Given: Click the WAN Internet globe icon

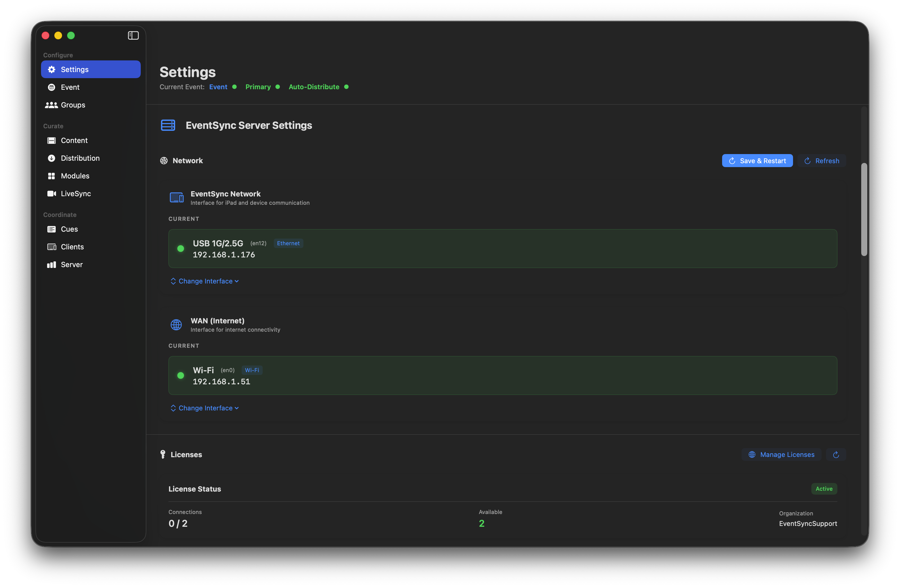Looking at the screenshot, I should point(176,324).
